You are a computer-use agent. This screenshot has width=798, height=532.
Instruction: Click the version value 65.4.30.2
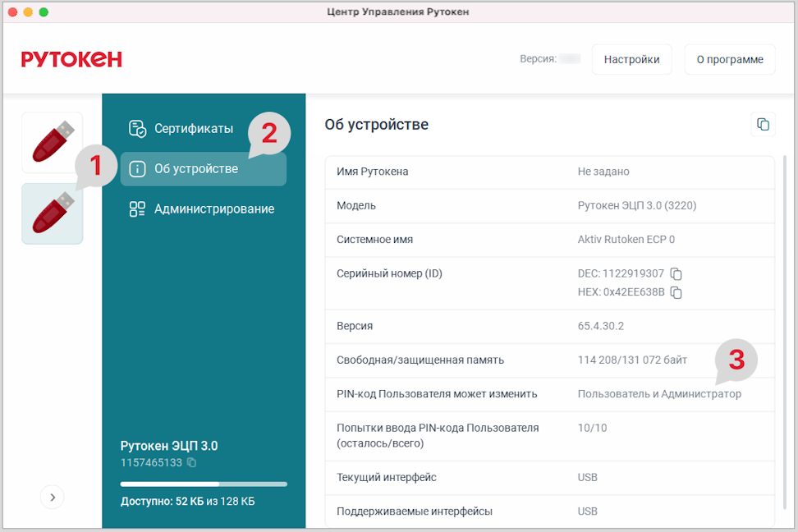[601, 326]
